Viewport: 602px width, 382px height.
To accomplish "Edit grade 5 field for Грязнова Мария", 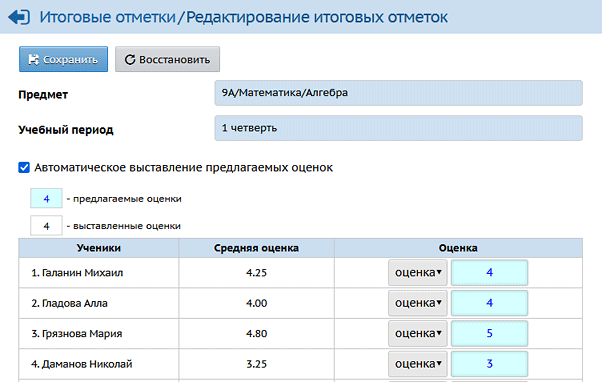I will 490,333.
